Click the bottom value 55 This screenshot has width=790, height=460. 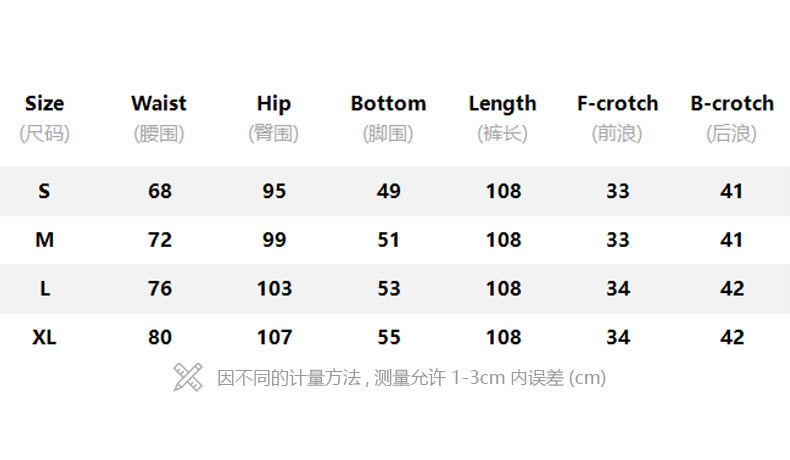click(x=389, y=337)
